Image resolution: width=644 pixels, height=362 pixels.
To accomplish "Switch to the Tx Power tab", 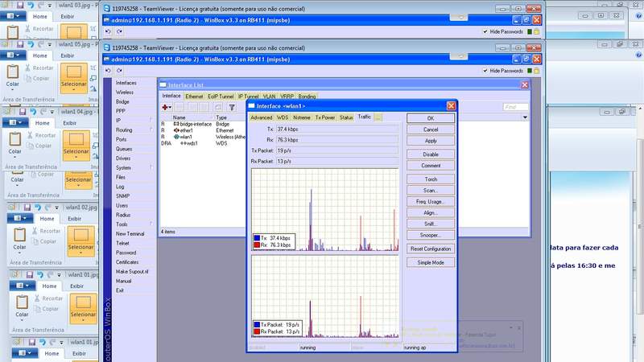I will [x=324, y=117].
